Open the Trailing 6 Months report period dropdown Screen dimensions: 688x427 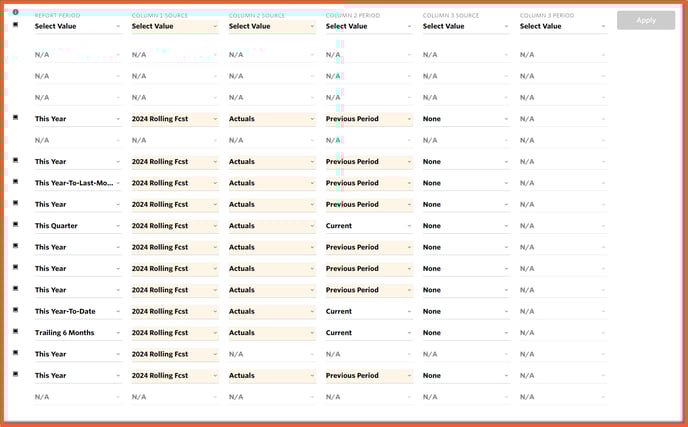[78, 333]
